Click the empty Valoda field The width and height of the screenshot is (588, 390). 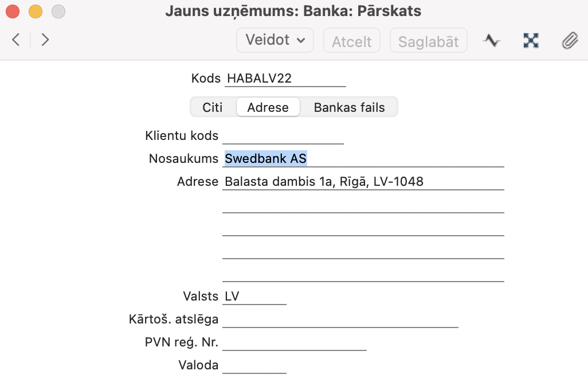(x=254, y=365)
